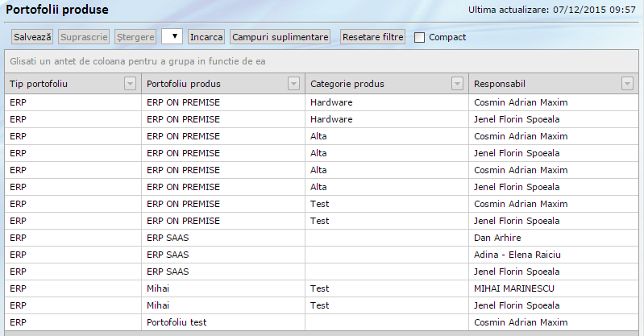
Task: Reset filters with Resetare filtre
Action: 372,37
